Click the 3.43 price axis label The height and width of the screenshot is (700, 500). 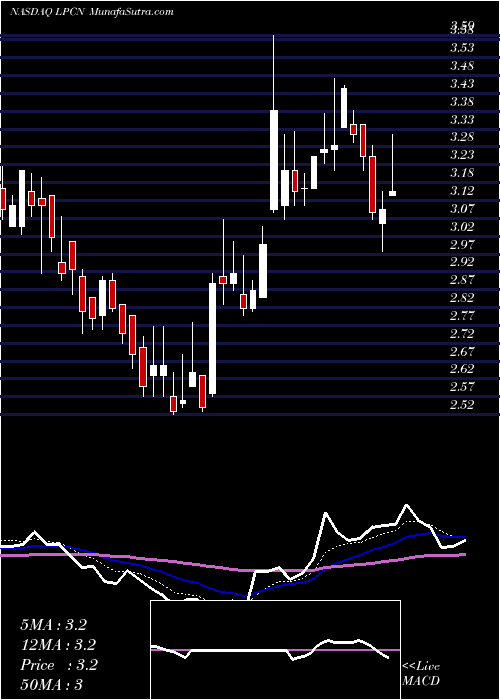click(462, 83)
